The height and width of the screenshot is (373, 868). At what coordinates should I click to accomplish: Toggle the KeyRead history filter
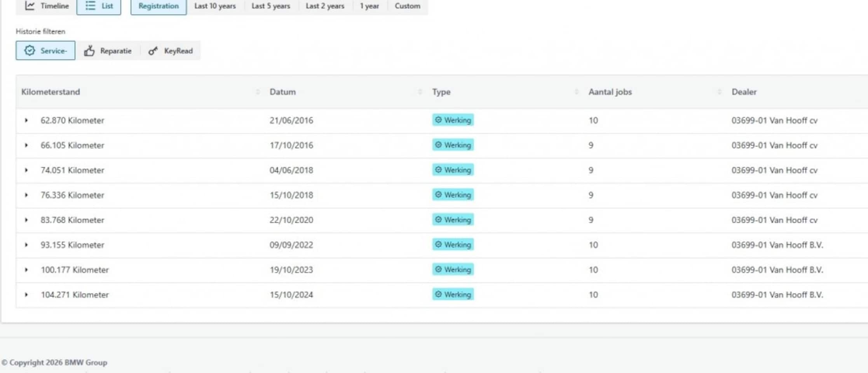(x=170, y=51)
